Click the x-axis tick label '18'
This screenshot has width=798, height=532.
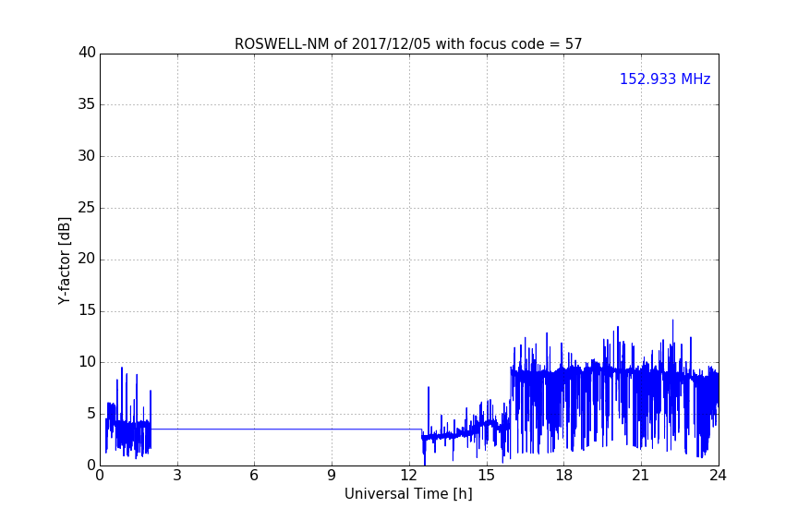563,476
